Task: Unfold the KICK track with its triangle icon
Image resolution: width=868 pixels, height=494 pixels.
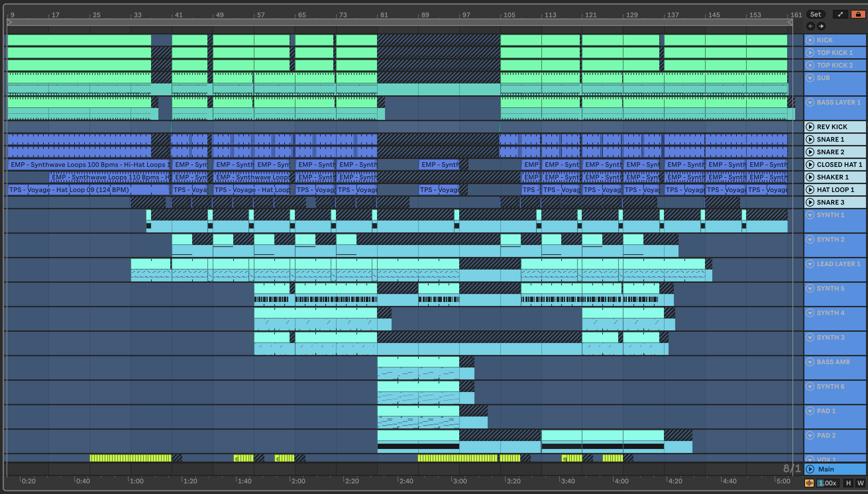Action: pyautogui.click(x=810, y=40)
